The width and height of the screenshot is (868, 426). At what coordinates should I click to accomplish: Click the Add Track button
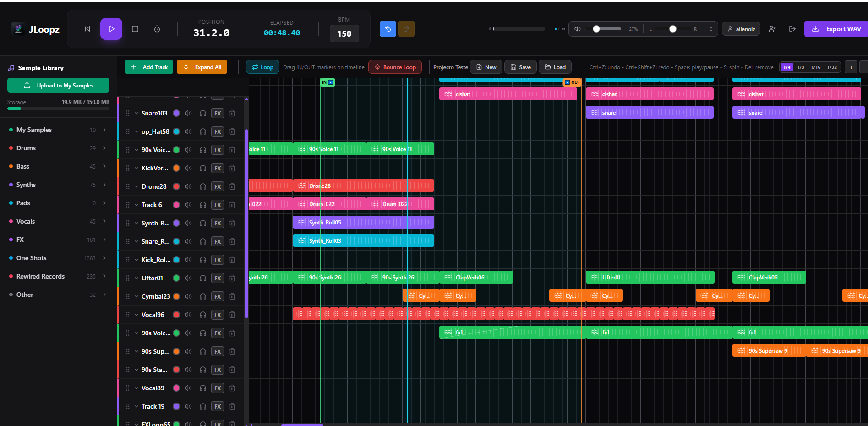click(149, 67)
